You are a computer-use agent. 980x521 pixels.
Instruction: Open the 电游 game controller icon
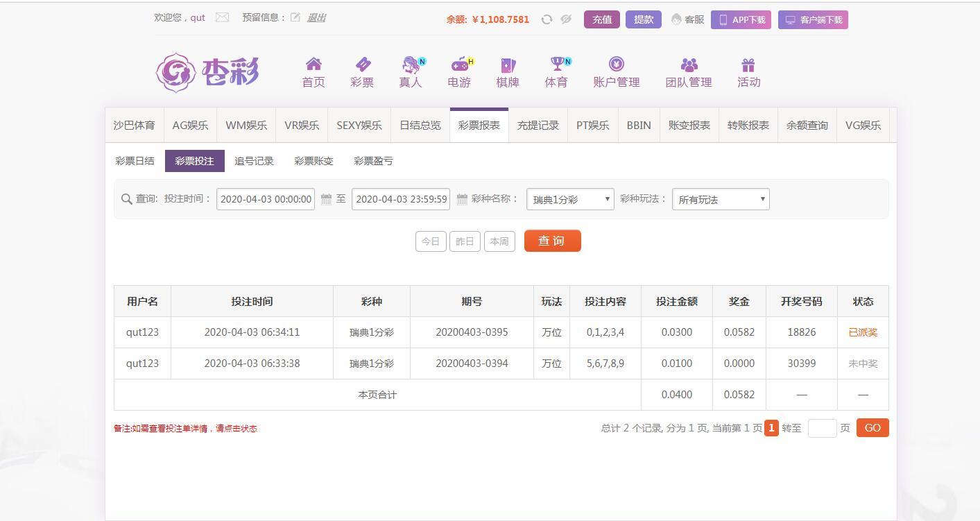tap(460, 65)
